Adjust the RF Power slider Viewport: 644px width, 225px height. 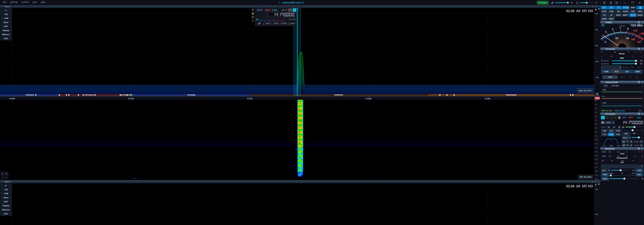(x=624, y=61)
